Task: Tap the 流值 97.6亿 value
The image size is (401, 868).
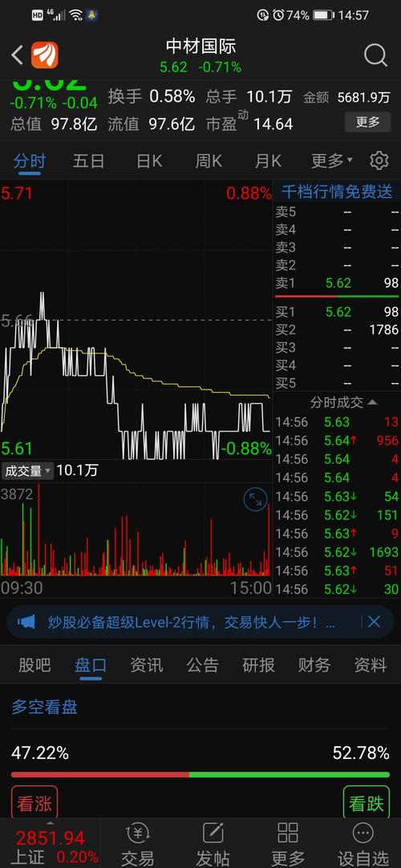Action: pyautogui.click(x=172, y=124)
